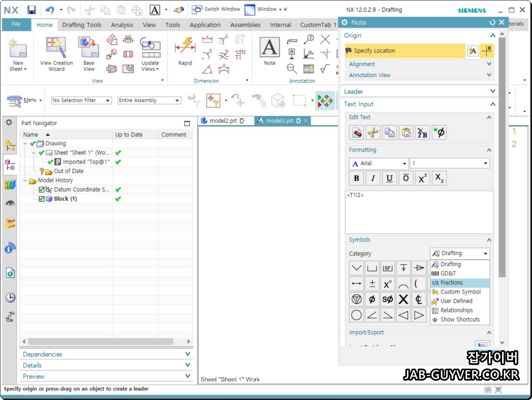The image size is (532, 400).
Task: Insert the counterbore symbol
Action: [x=372, y=268]
